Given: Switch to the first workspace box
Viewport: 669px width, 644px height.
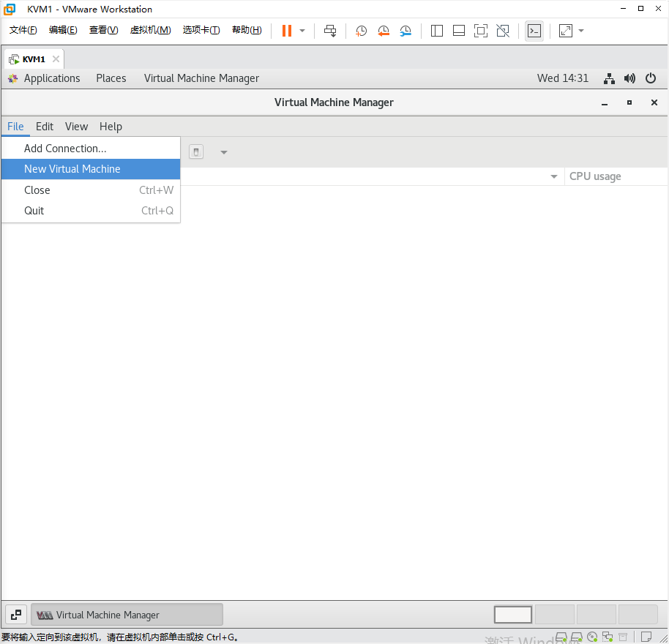Looking at the screenshot, I should [x=513, y=615].
